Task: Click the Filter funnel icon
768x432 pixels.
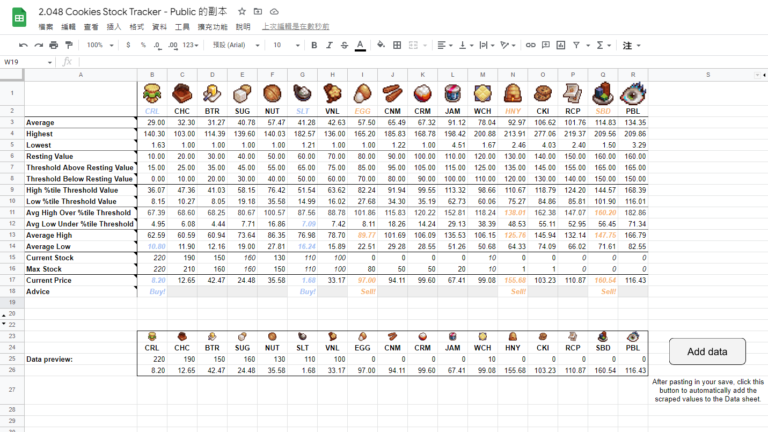Action: [x=576, y=45]
